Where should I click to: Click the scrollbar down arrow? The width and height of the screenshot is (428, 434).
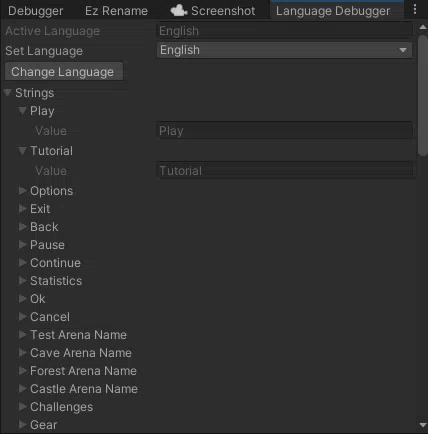click(x=423, y=425)
